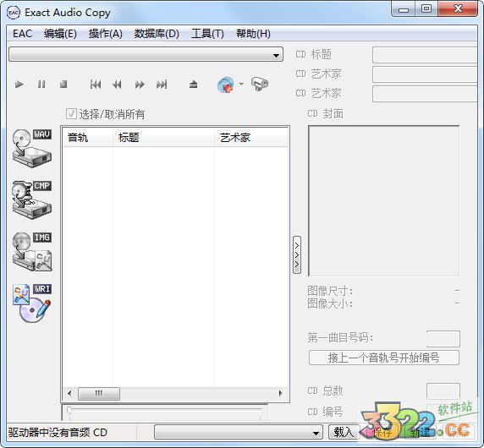
Task: Select the IMG copy image icon
Action: tap(32, 251)
